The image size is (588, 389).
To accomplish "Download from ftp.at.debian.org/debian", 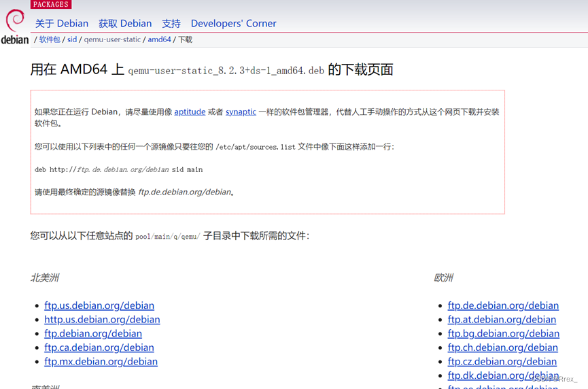I will click(x=502, y=320).
